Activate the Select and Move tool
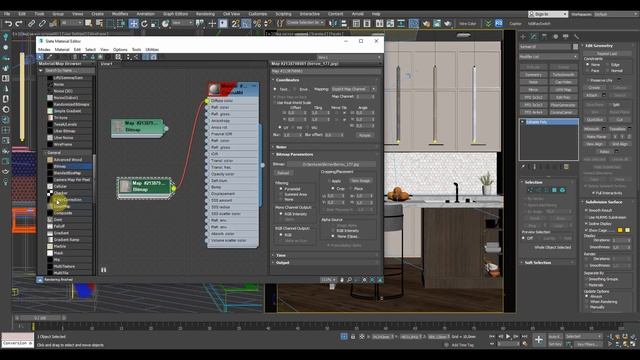Image resolution: width=640 pixels, height=360 pixels. (133, 24)
